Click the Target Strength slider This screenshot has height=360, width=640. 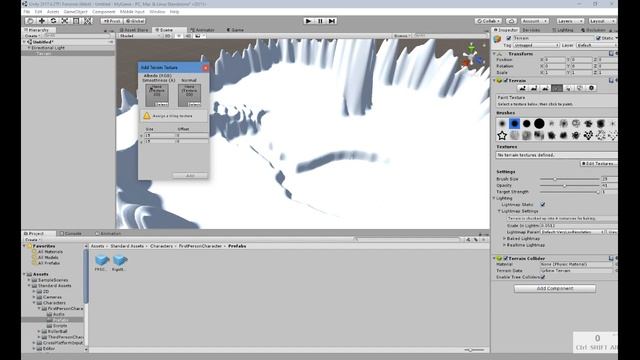point(569,192)
